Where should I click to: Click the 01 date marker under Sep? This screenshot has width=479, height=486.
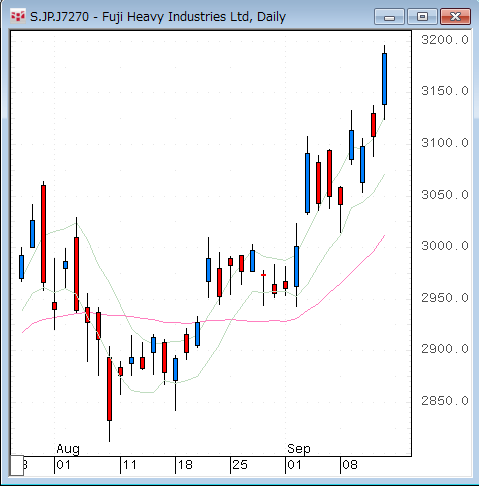[x=295, y=465]
